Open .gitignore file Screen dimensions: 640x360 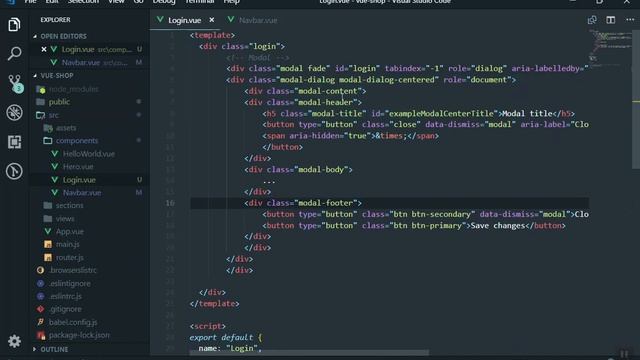65,309
